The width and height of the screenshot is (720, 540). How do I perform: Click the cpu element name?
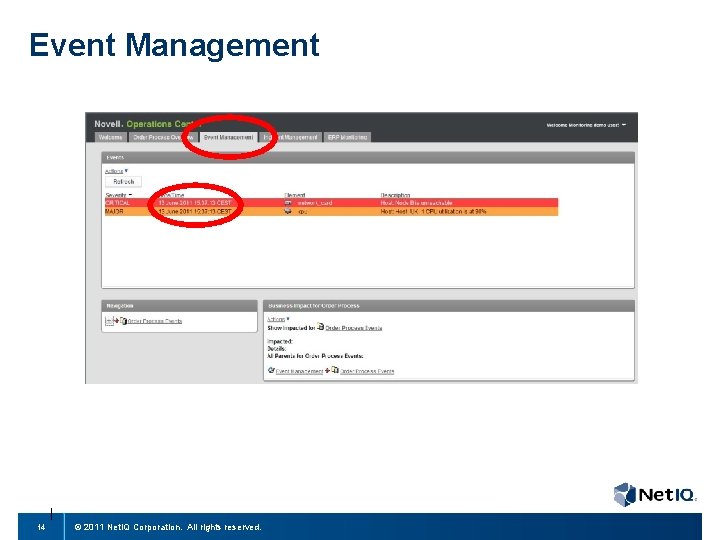tap(303, 212)
